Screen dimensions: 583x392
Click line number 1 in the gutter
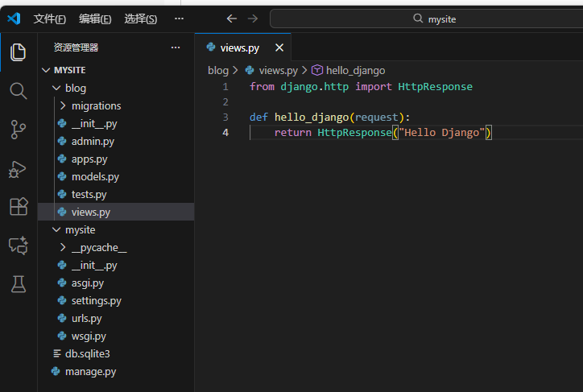(x=225, y=87)
